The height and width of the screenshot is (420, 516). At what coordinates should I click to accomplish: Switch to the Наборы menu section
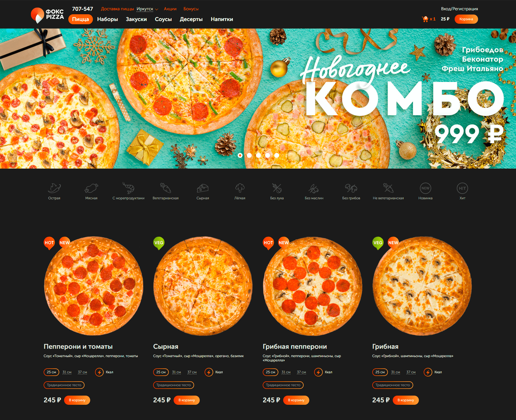pyautogui.click(x=107, y=19)
